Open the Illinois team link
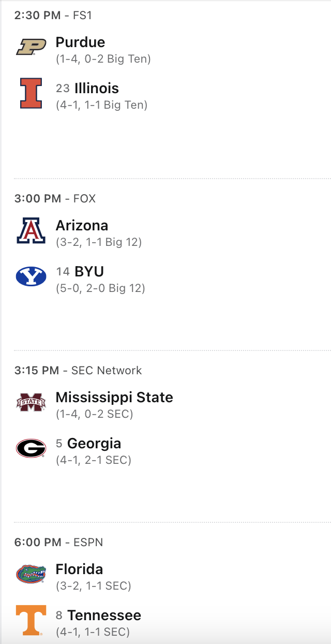The width and height of the screenshot is (331, 644). 97,89
